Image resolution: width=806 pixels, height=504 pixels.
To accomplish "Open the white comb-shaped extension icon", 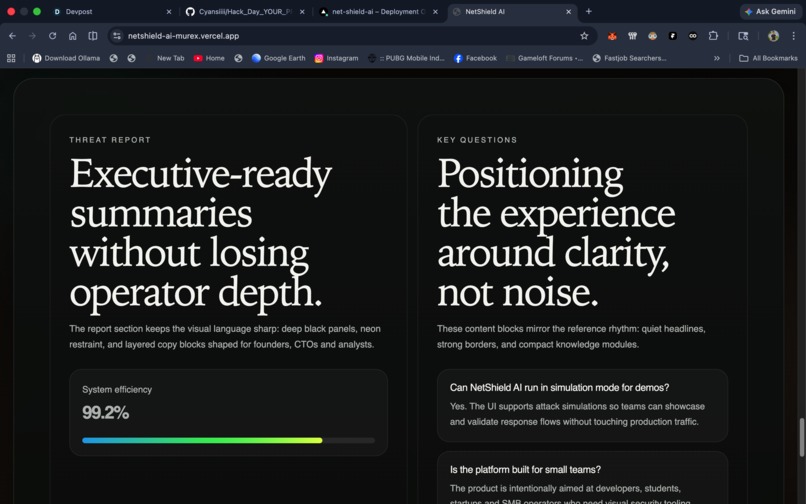I will pyautogui.click(x=632, y=36).
